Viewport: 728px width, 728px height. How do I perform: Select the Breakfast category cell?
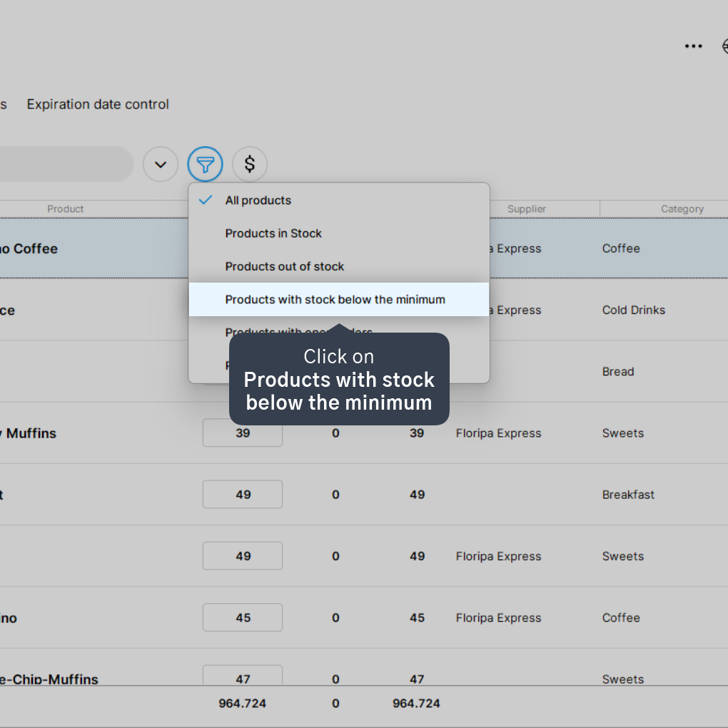click(628, 495)
